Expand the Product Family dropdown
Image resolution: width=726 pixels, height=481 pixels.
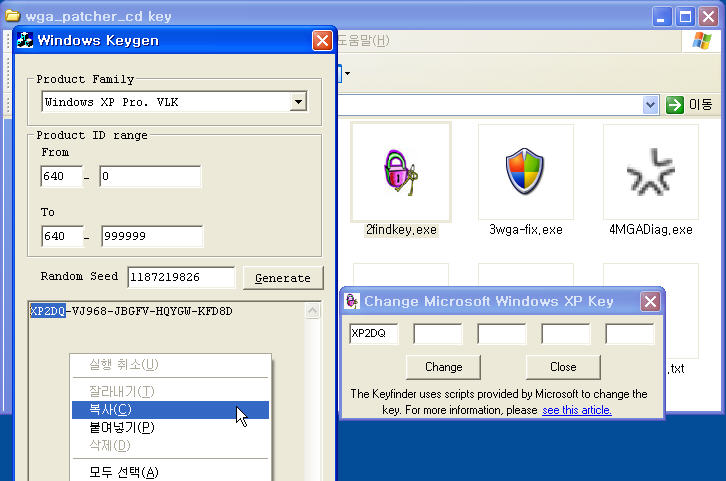coord(299,101)
